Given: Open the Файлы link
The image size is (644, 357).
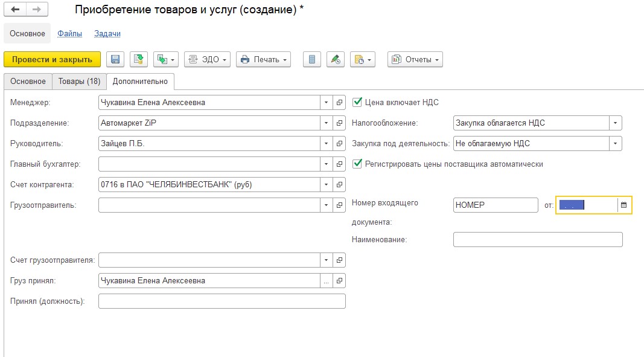Looking at the screenshot, I should tap(69, 34).
